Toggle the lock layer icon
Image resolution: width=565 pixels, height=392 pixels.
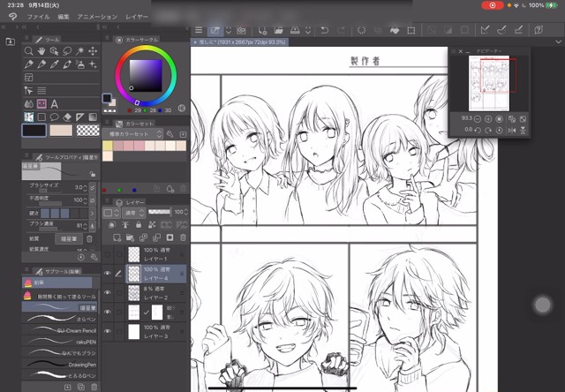coord(139,225)
